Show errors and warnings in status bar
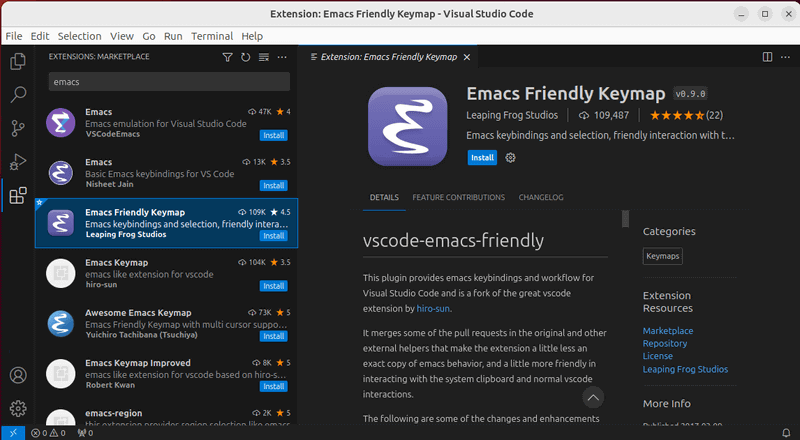800x440 pixels. tap(48, 433)
